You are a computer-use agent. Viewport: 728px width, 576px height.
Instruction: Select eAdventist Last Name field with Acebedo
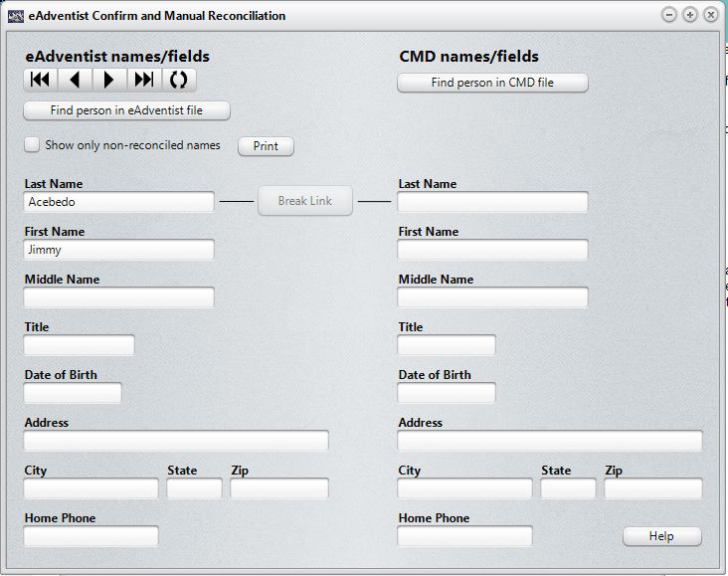pos(119,202)
